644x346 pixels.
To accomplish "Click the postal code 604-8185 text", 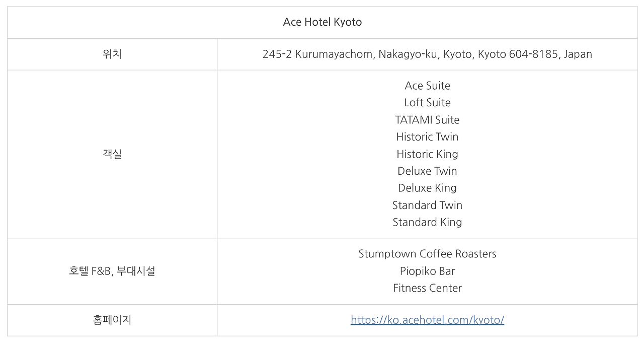I will (534, 54).
